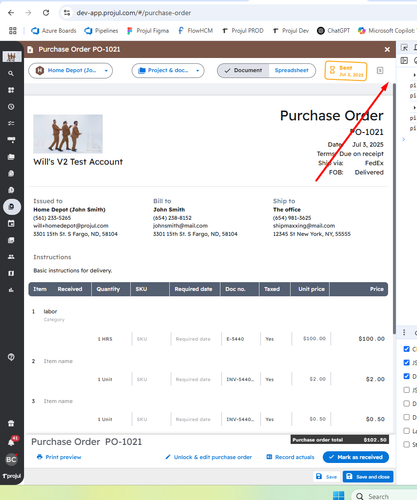417x500 pixels.
Task: Open the gift icon in sidebar
Action: (x=11, y=424)
